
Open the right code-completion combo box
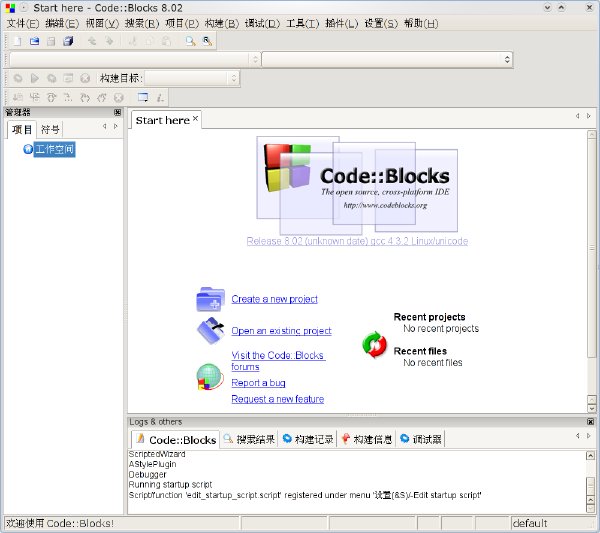(x=387, y=59)
